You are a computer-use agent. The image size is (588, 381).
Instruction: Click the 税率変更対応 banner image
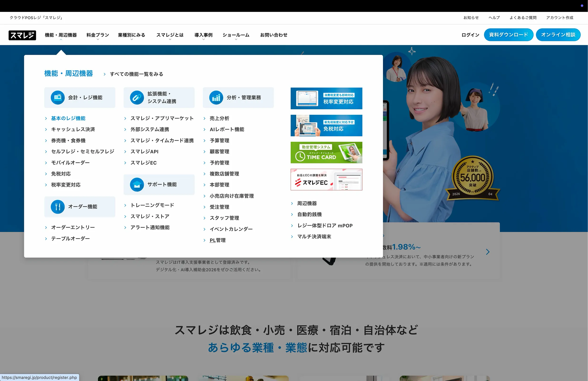click(326, 99)
